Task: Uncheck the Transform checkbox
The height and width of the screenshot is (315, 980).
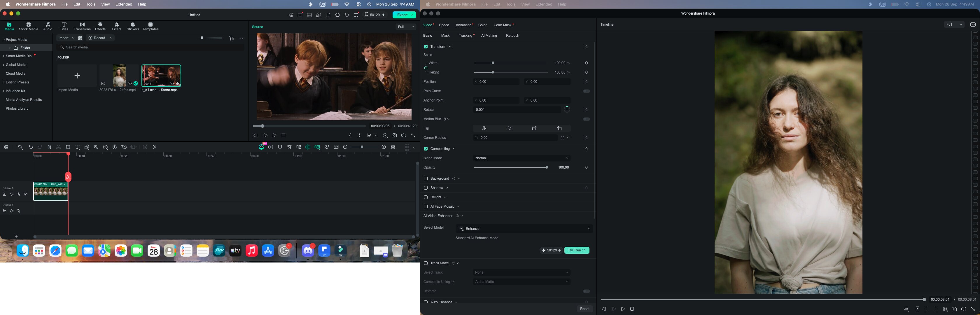Action: (x=426, y=47)
